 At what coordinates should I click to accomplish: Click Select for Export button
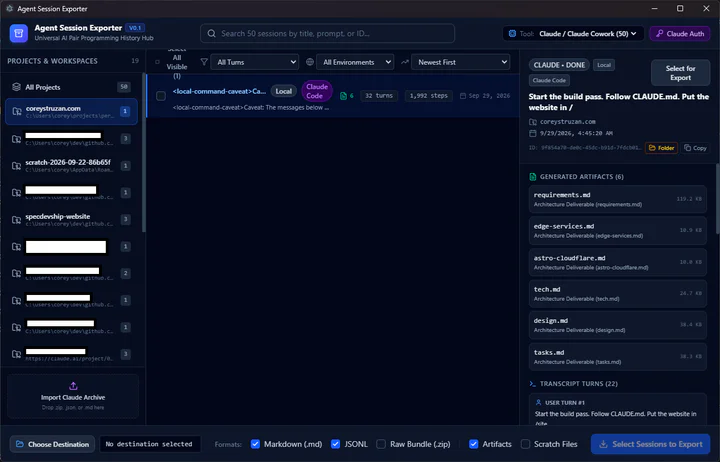tap(681, 73)
